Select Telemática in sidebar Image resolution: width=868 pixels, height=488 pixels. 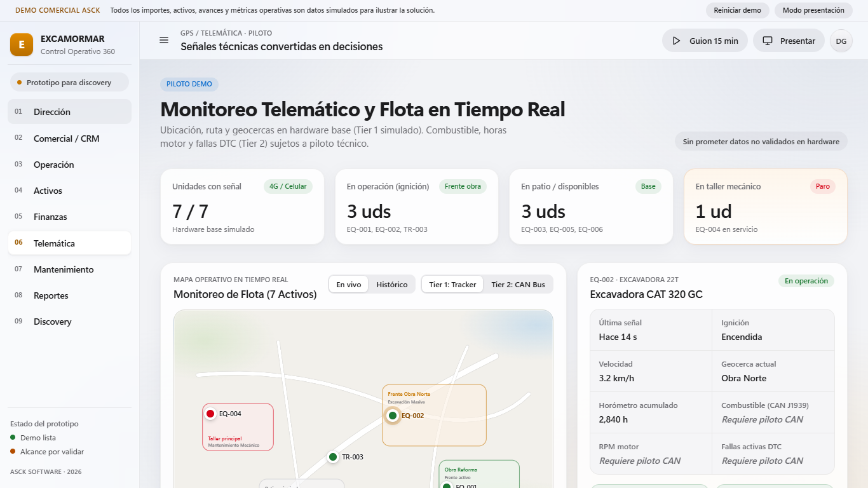point(70,243)
